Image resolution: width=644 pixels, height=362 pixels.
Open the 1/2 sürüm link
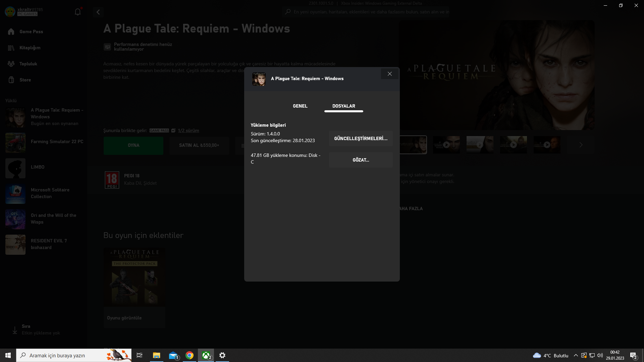point(188,130)
